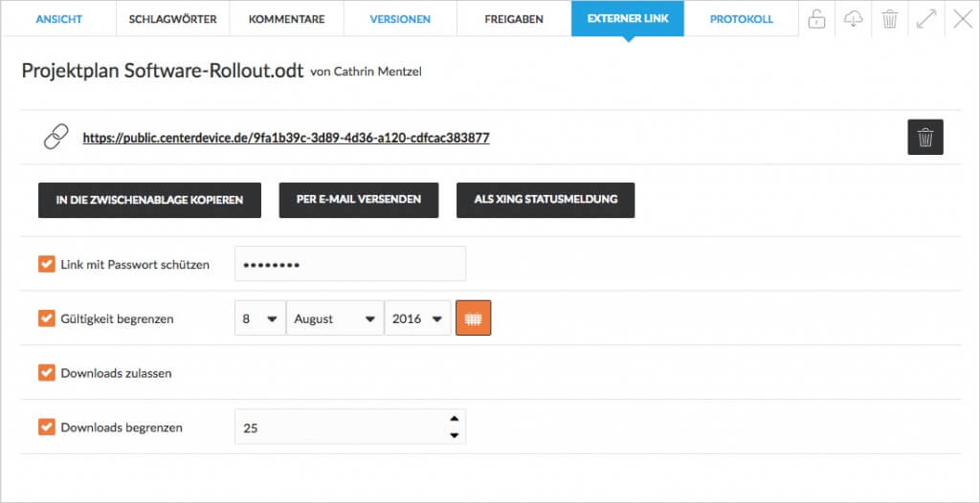Increase download limit with up arrow

(455, 419)
